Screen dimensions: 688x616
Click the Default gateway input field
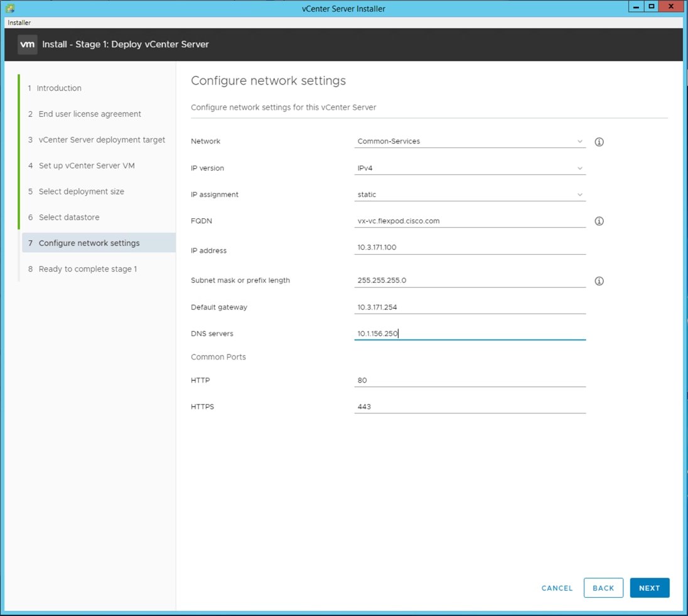[470, 307]
